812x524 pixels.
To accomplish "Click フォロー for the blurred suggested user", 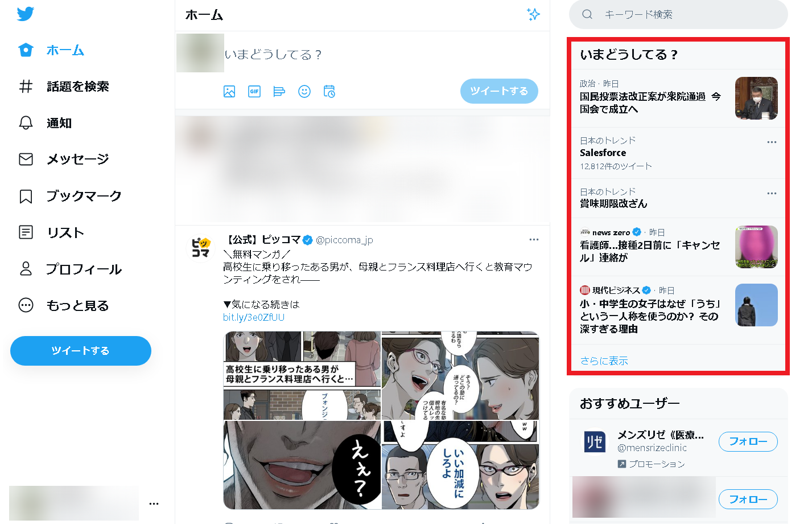I will click(x=748, y=499).
